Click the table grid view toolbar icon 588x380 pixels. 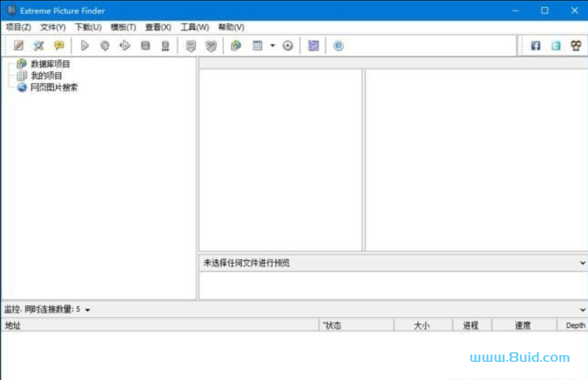tap(257, 46)
